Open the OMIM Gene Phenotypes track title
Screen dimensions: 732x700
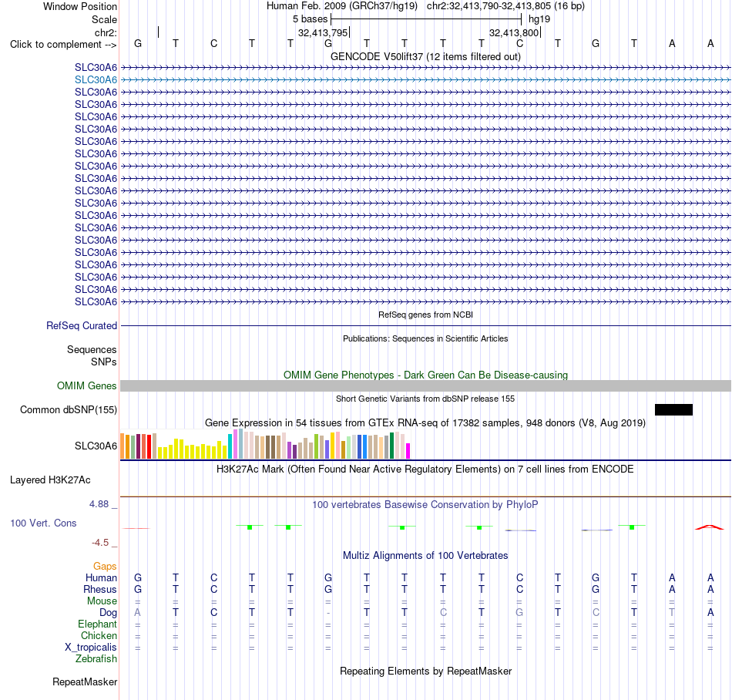point(425,375)
